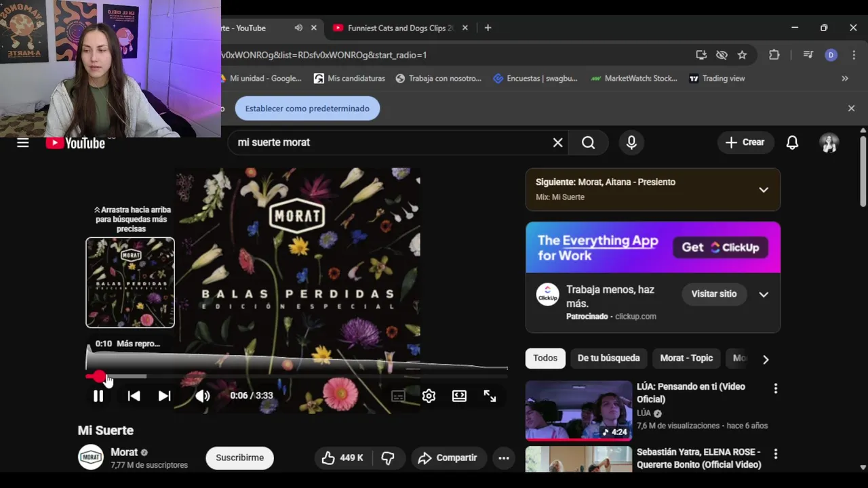Show more filter chips arrow

[x=766, y=359]
